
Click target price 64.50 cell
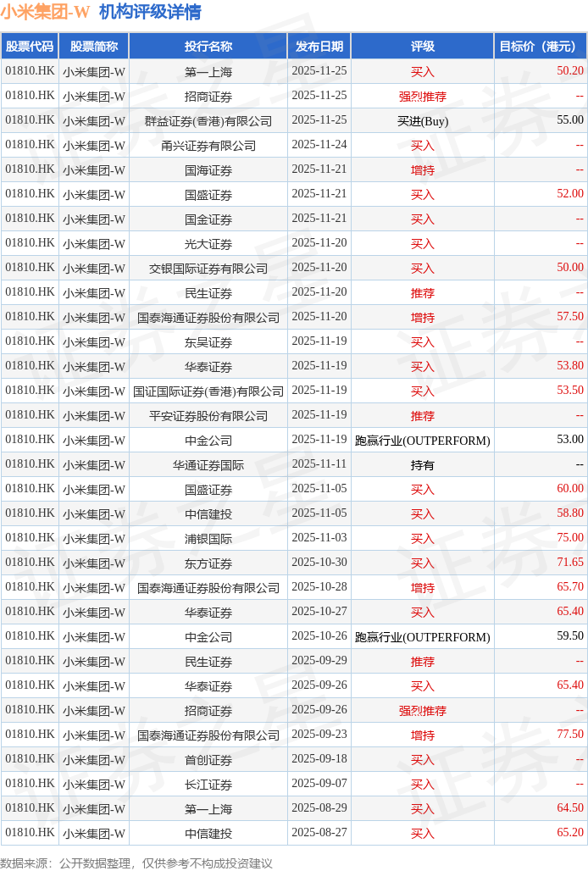pos(541,808)
